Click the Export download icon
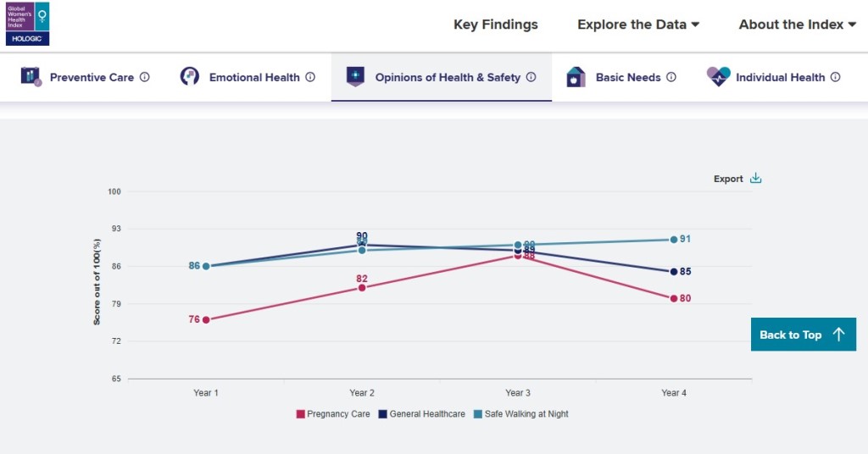Screen dimensions: 868x454 click(756, 179)
